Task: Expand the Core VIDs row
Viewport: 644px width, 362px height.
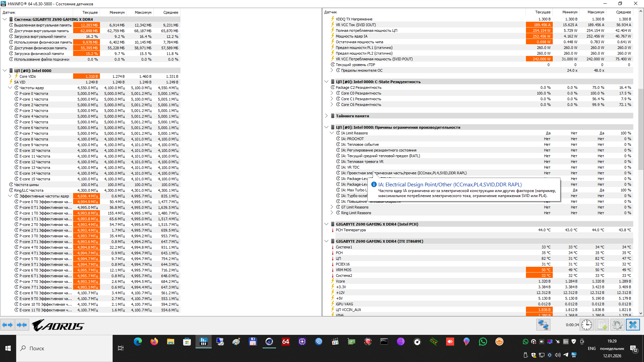Action: pyautogui.click(x=10, y=76)
